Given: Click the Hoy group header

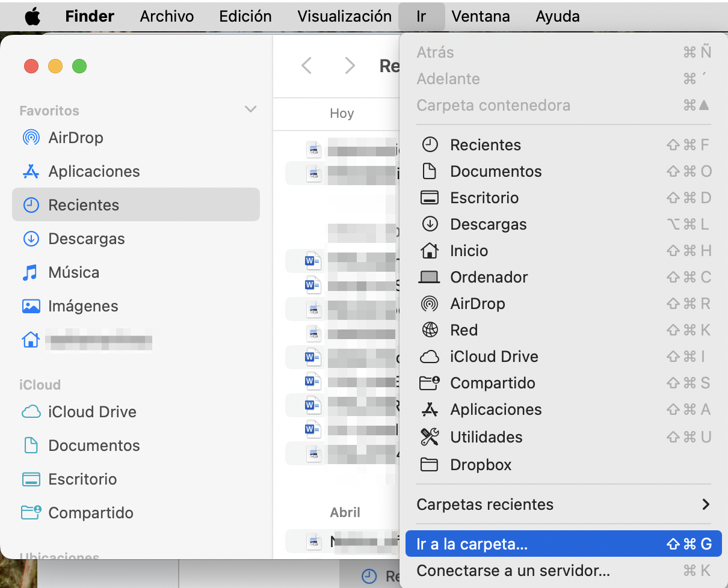Looking at the screenshot, I should (342, 114).
